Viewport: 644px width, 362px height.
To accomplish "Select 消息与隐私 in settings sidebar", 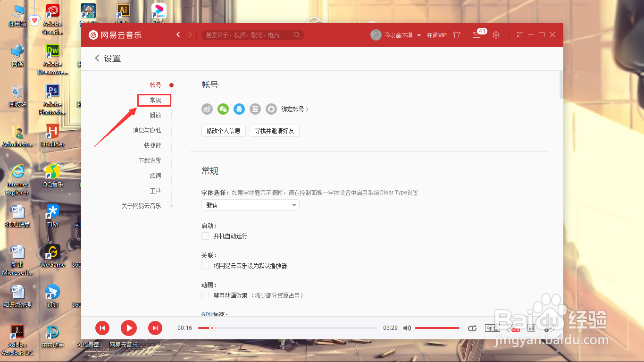I will click(147, 130).
